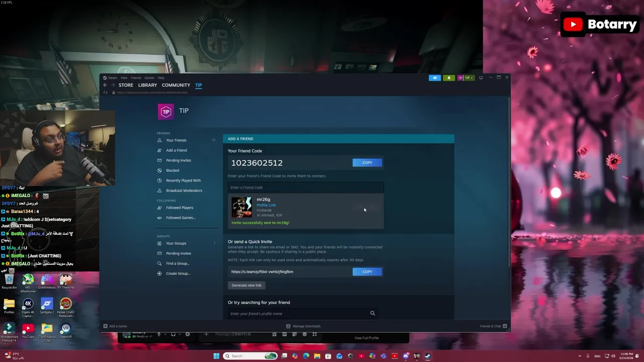Open Your Groups
This screenshot has width=644, height=362.
point(176,243)
